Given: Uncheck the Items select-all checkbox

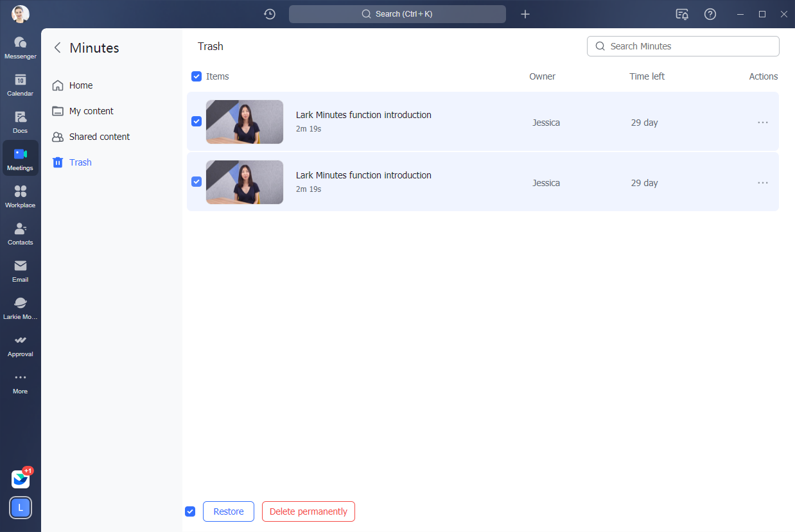Looking at the screenshot, I should pos(197,76).
